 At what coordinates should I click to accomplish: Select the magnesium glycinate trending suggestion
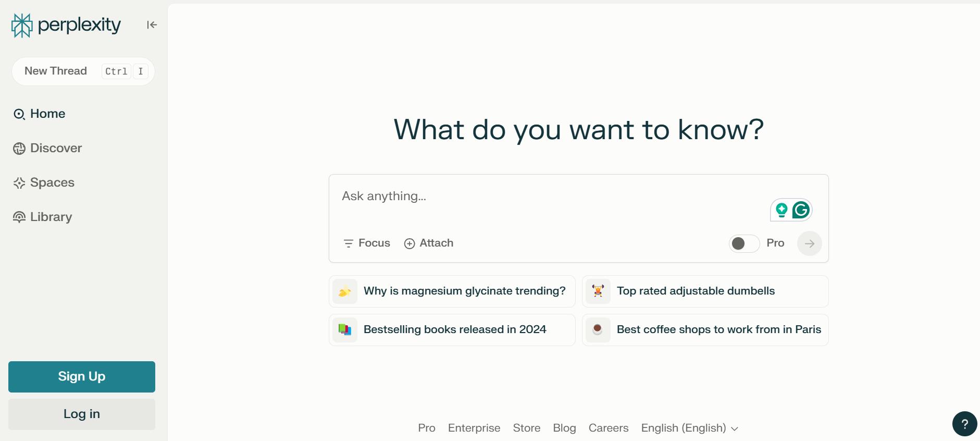[464, 291]
